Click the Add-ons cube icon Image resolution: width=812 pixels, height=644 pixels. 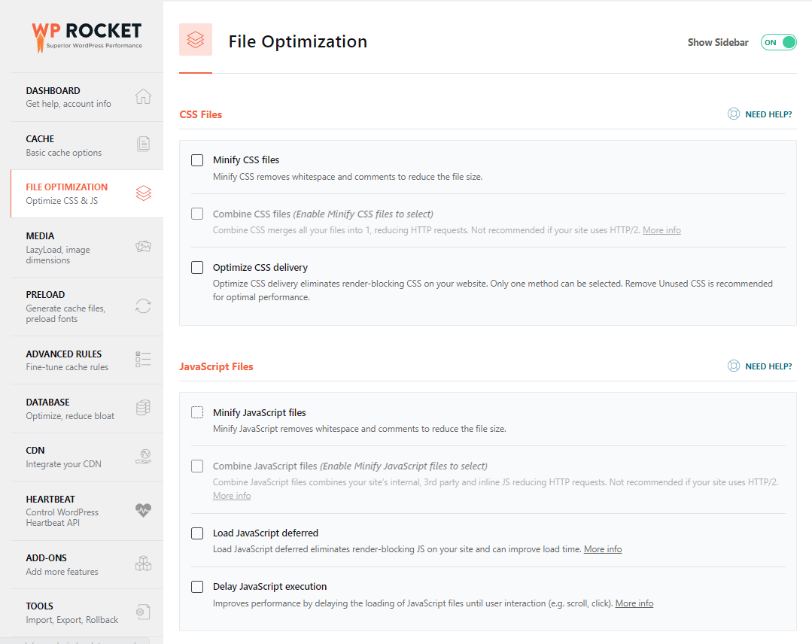[x=143, y=563]
